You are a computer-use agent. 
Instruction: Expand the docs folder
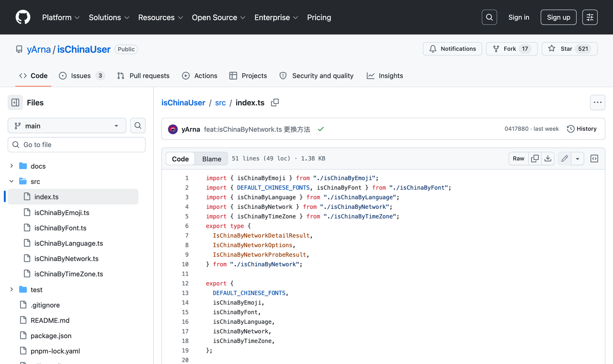[11, 166]
